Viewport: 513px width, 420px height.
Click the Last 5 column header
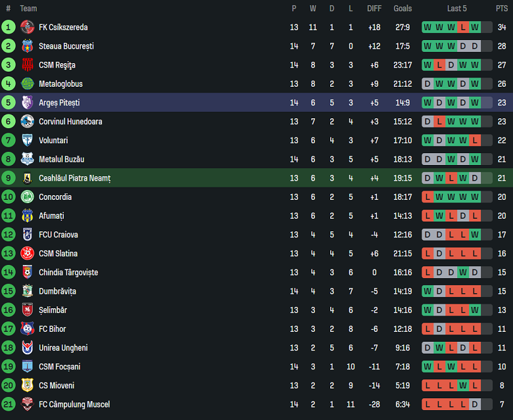(456, 9)
